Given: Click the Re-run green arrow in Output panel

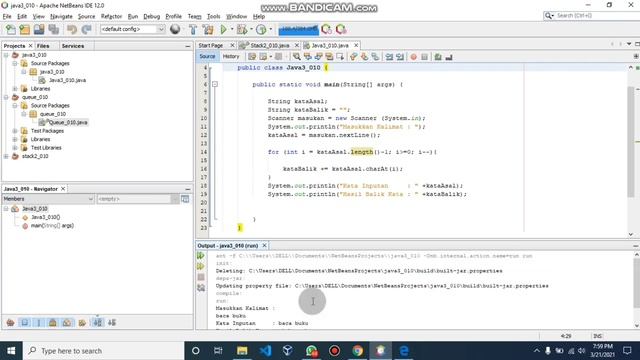Looking at the screenshot, I should (201, 256).
